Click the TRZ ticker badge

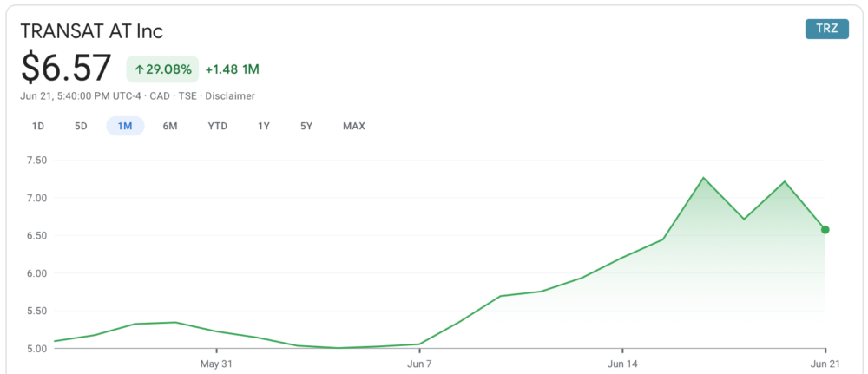click(x=826, y=29)
